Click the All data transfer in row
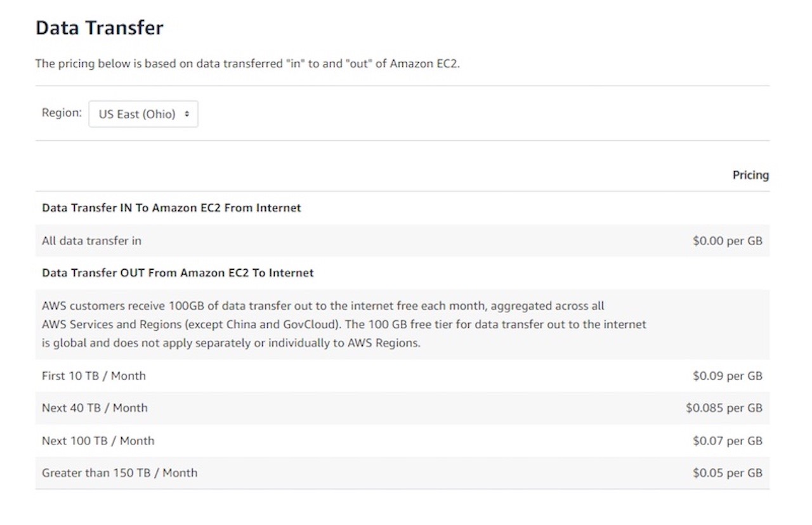Screen dimensions: 812x525 coord(91,241)
